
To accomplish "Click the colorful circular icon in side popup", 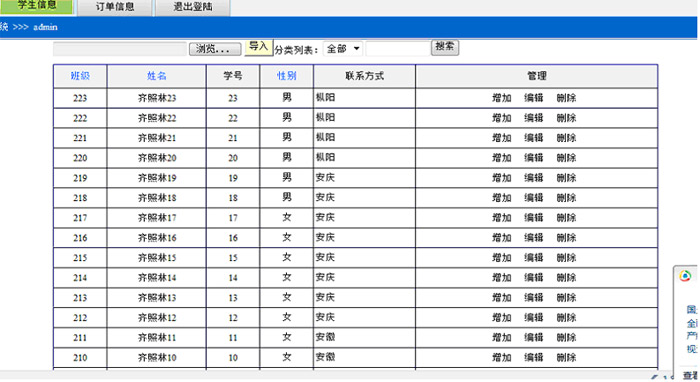I will 685,276.
